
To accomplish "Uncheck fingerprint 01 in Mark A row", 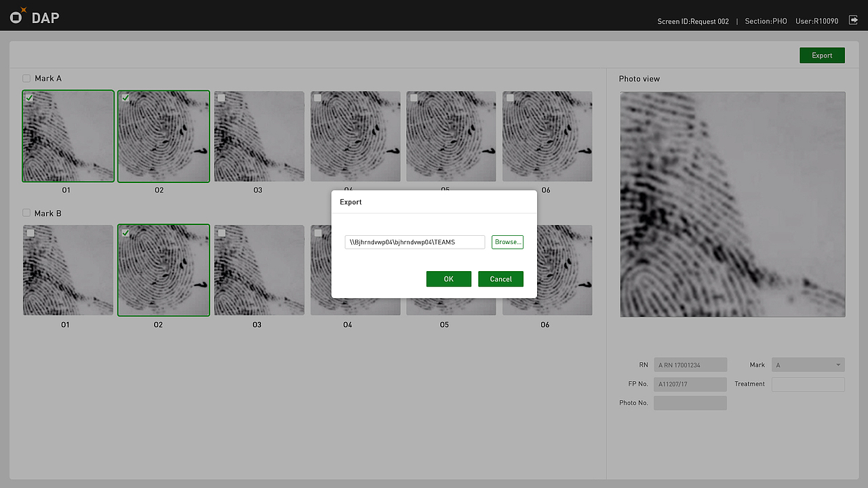I will pyautogui.click(x=28, y=98).
